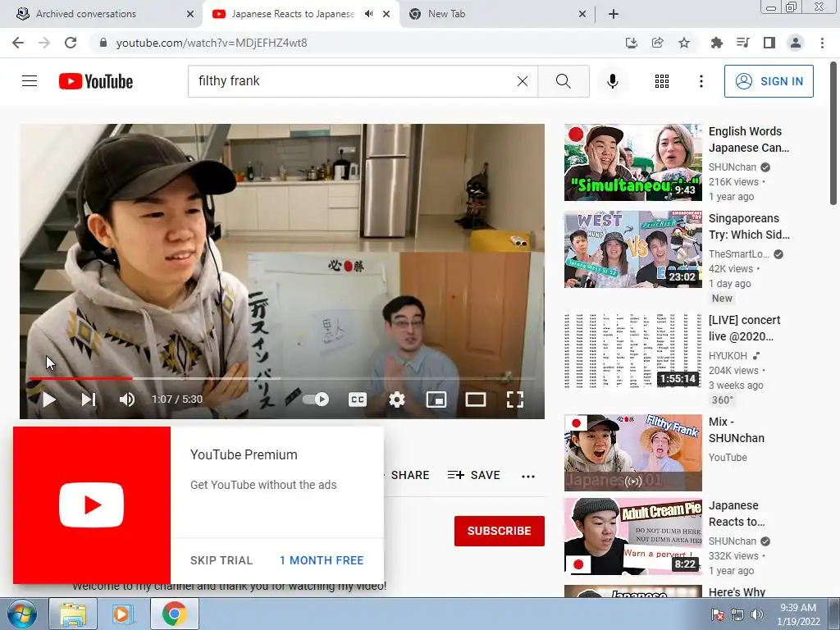
Task: Toggle Chrome side panel
Action: (769, 43)
